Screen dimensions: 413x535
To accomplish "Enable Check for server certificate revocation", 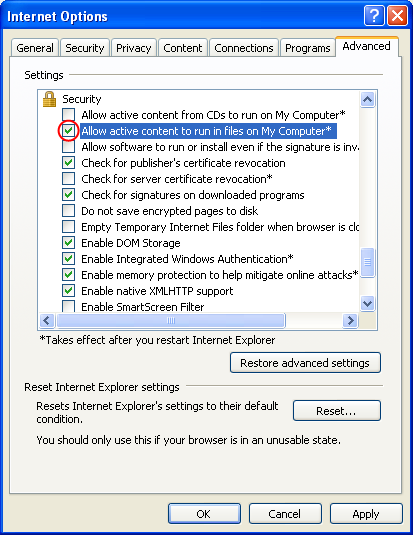I will [x=68, y=178].
